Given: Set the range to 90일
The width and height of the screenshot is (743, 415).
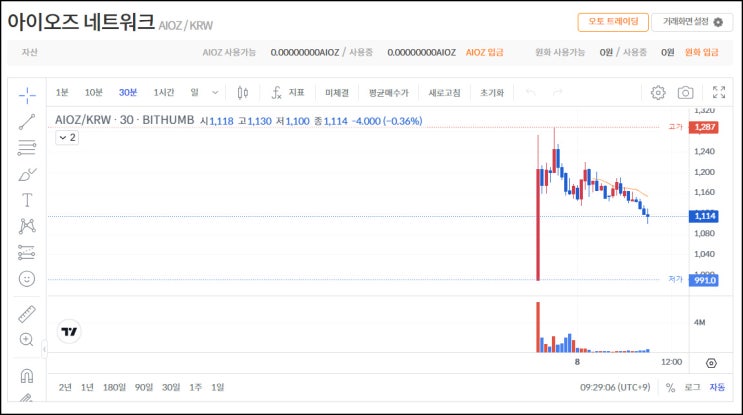Looking at the screenshot, I should click(144, 387).
